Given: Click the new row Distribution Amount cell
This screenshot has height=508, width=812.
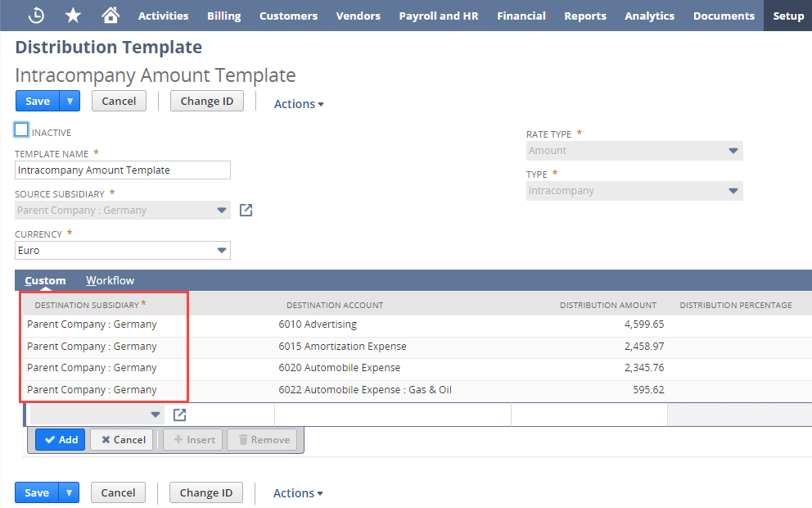Looking at the screenshot, I should point(589,415).
